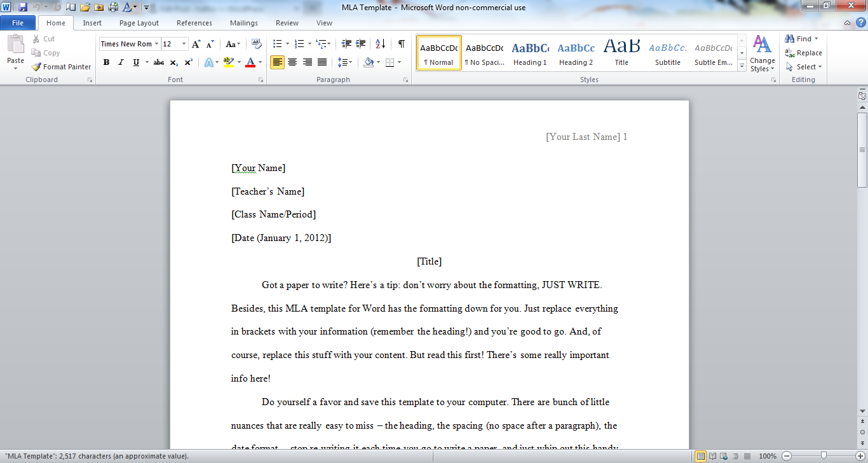Click the Clear Formatting icon

click(x=257, y=44)
